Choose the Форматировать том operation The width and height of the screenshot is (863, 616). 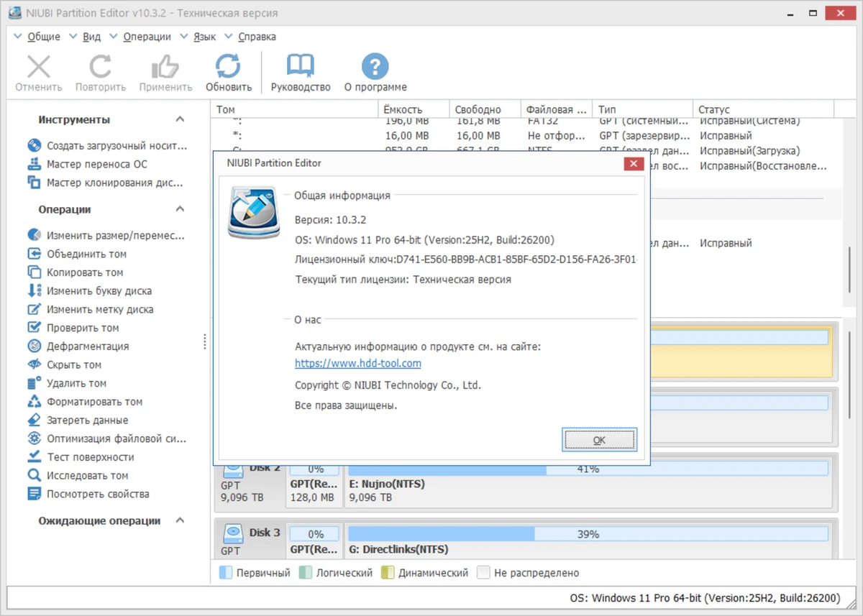85,402
